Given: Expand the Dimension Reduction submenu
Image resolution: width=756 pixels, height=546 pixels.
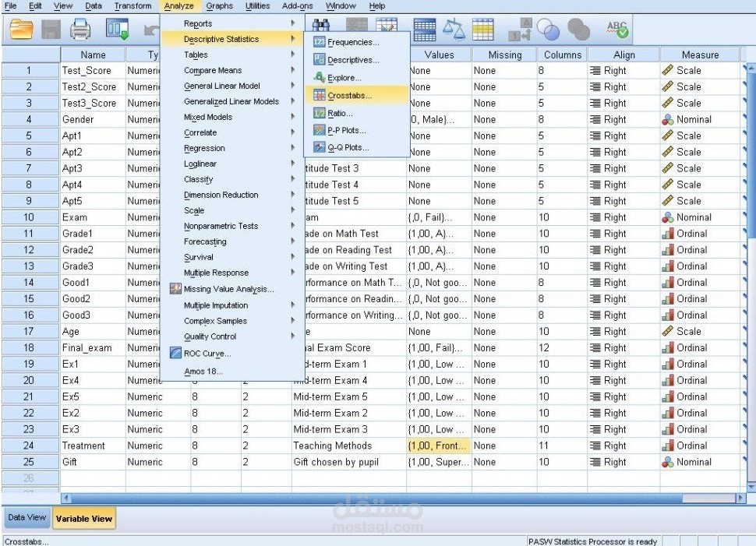Looking at the screenshot, I should (x=232, y=195).
